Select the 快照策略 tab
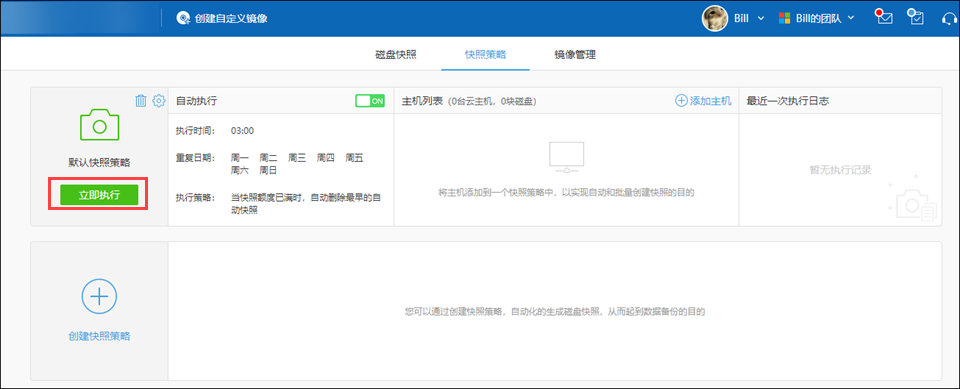The height and width of the screenshot is (389, 960). [x=486, y=55]
